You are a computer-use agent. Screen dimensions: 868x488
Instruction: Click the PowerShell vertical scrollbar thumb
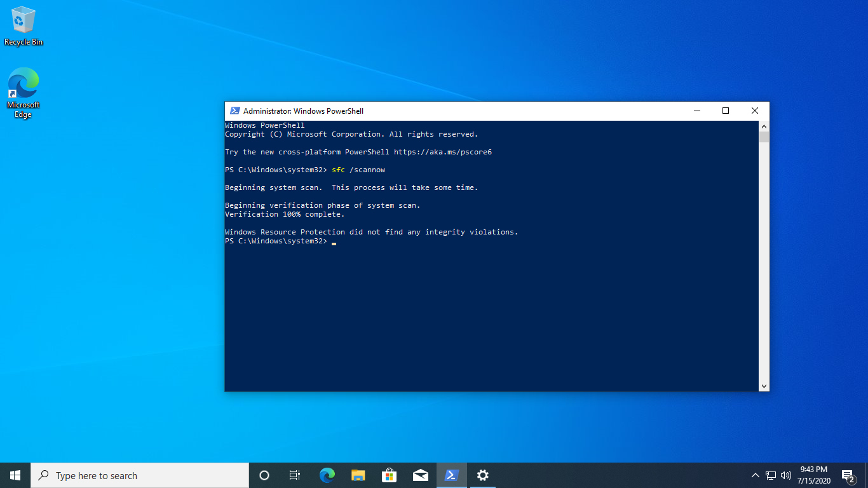[764, 137]
